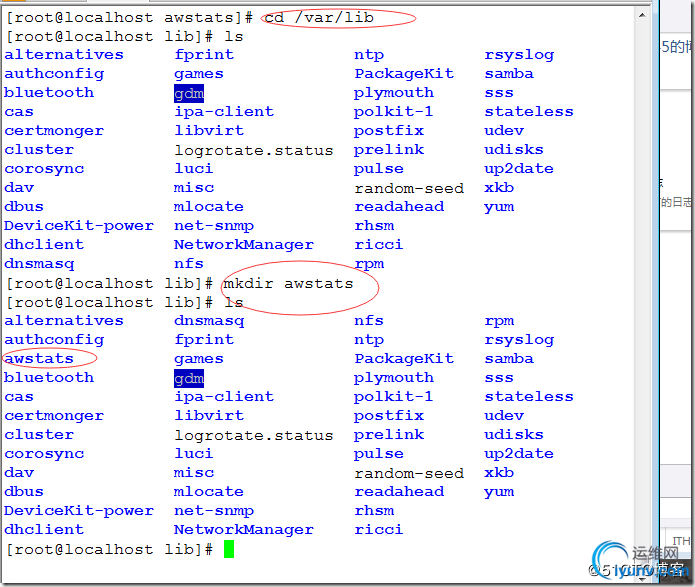
Task: Click 'NetworkManager' in the first ls listing
Action: (244, 244)
